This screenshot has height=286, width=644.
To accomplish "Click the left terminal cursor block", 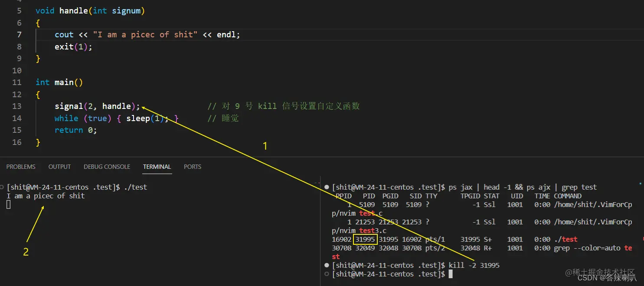I will click(9, 204).
